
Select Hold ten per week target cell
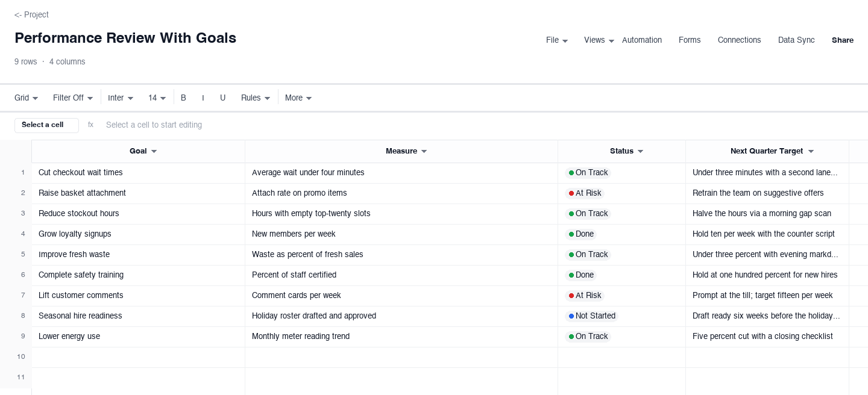tap(767, 234)
